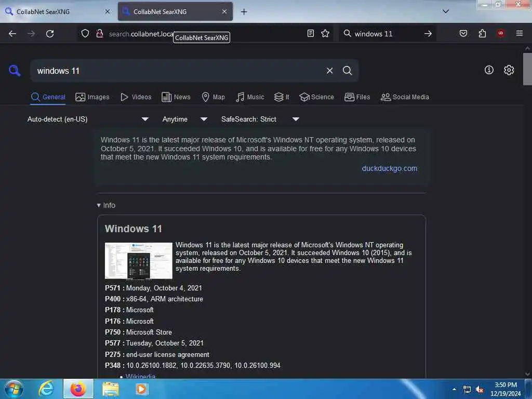Open the Auto-detect (en-US) language dropdown
This screenshot has height=399, width=532.
(x=88, y=119)
